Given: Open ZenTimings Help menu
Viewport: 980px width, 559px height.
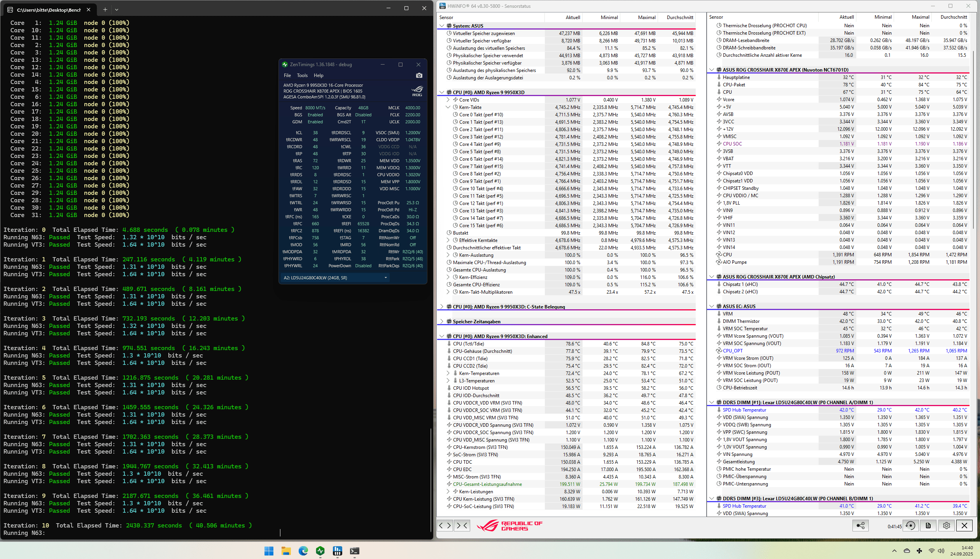Looking at the screenshot, I should [318, 75].
